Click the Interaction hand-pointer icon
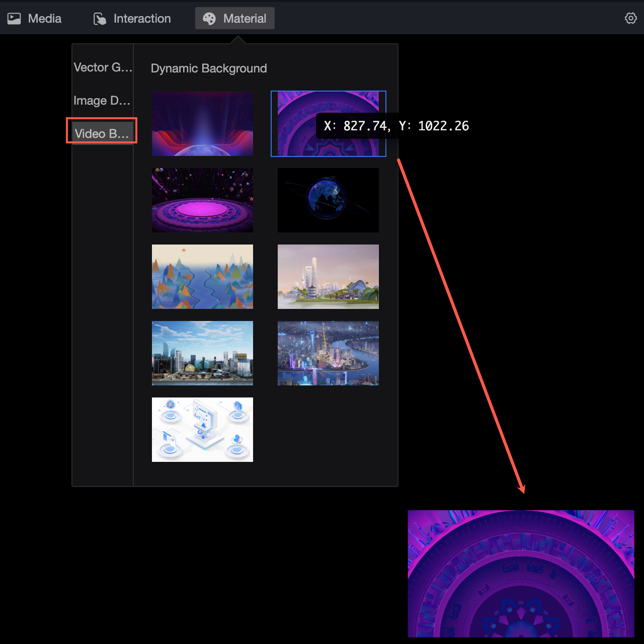Image resolution: width=644 pixels, height=644 pixels. pyautogui.click(x=100, y=19)
